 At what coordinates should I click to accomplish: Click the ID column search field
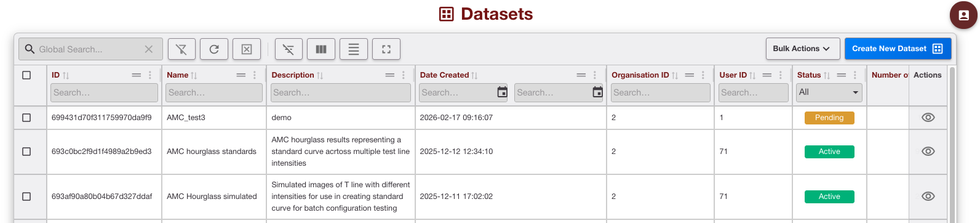pyautogui.click(x=104, y=92)
